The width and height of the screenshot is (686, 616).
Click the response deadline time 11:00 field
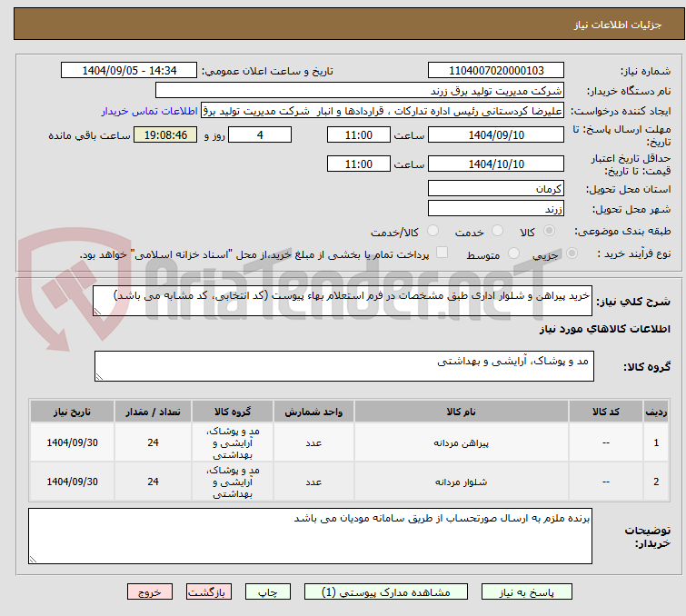pos(358,134)
